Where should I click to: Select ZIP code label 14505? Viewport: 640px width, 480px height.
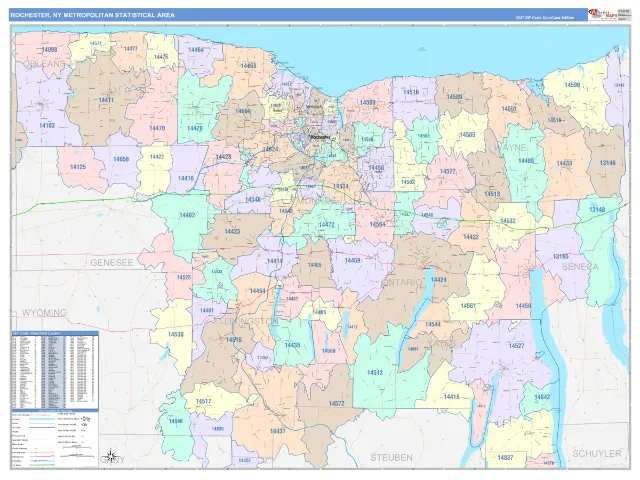[467, 135]
